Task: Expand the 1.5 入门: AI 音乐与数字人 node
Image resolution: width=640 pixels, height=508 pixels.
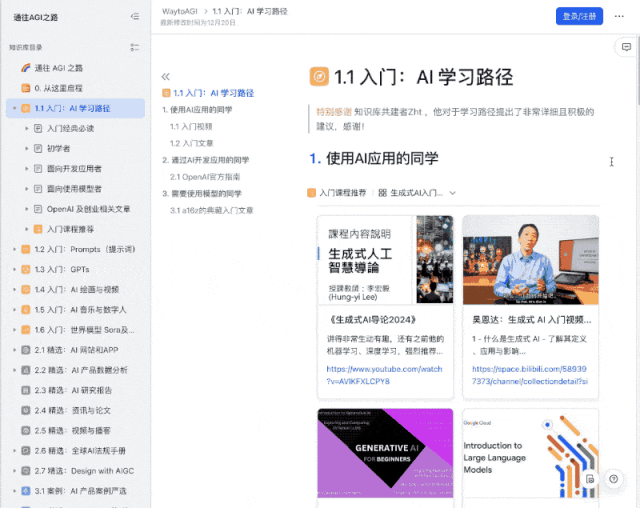Action: click(15, 310)
